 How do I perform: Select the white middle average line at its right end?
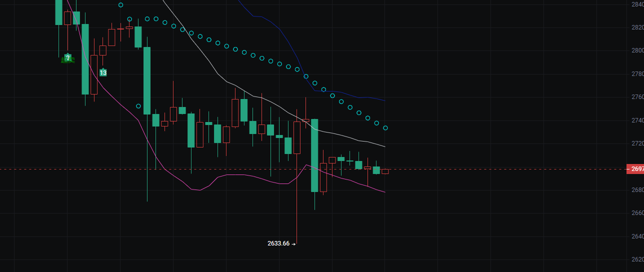pos(383,146)
